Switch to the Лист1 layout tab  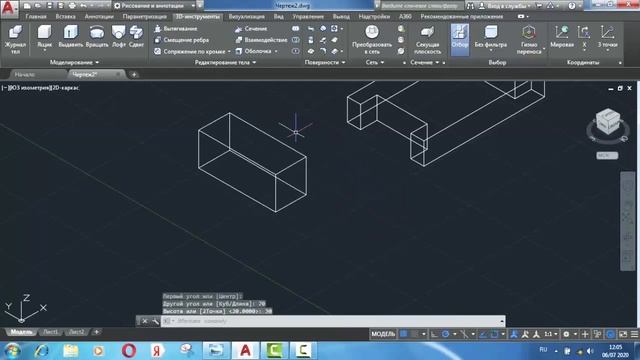51,332
